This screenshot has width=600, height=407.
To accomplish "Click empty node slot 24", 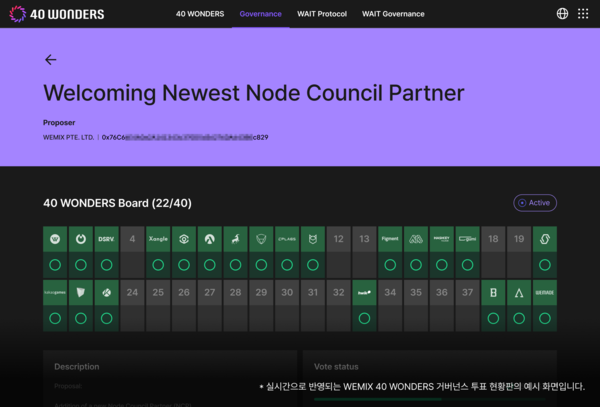I will coord(132,292).
